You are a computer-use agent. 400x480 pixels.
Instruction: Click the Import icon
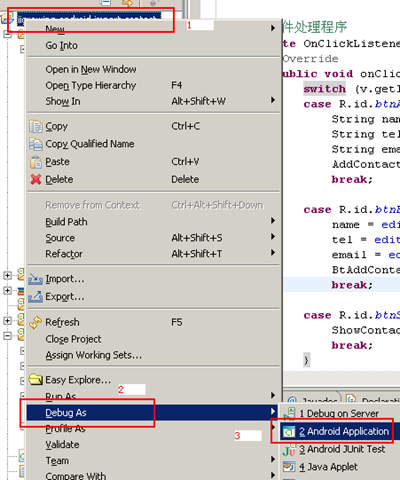coord(35,279)
